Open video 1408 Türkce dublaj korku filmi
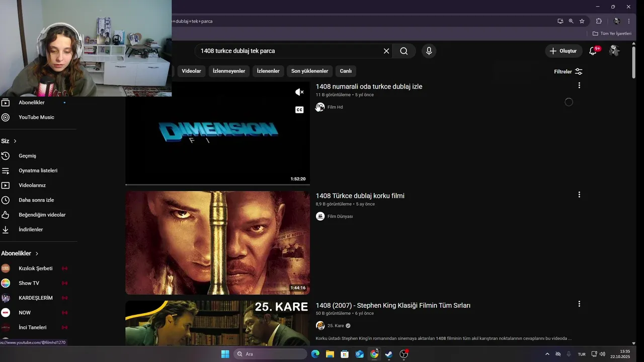Viewport: 644px width, 362px height. click(x=360, y=196)
